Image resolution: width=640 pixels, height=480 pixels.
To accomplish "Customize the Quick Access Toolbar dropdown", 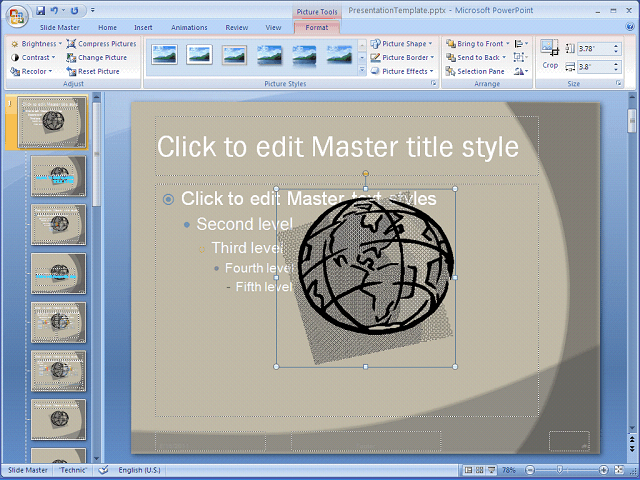I will [93, 10].
